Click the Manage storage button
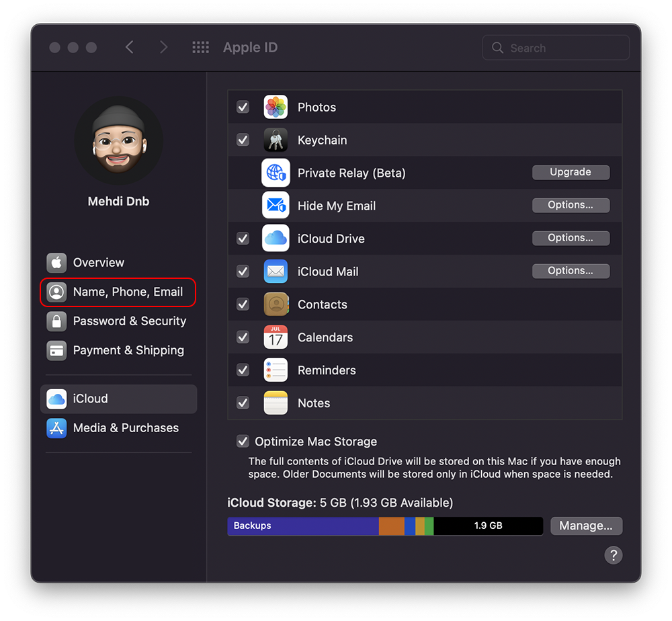 [x=586, y=526]
